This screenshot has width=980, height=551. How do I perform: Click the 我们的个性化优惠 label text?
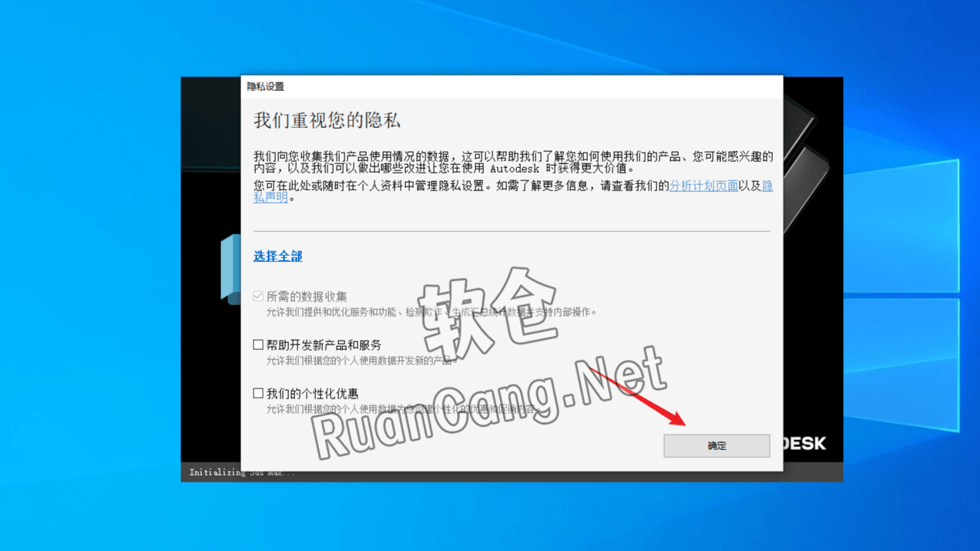pyautogui.click(x=312, y=394)
